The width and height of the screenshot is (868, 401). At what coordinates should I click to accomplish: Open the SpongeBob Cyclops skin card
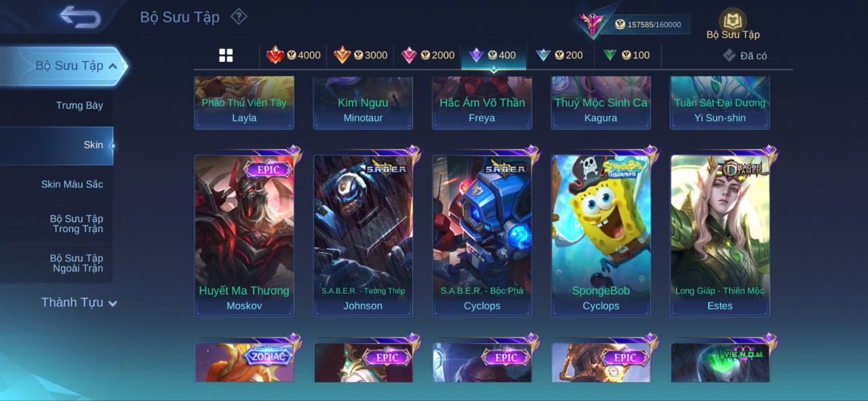[x=601, y=235]
